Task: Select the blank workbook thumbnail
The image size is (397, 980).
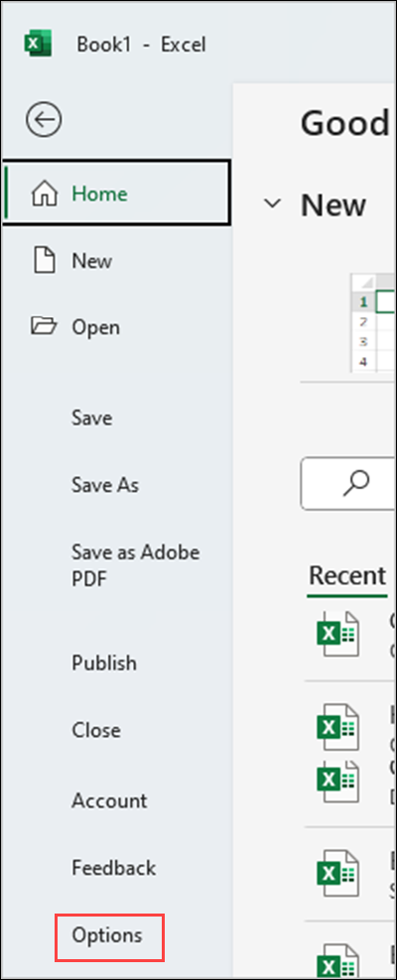Action: [x=372, y=322]
